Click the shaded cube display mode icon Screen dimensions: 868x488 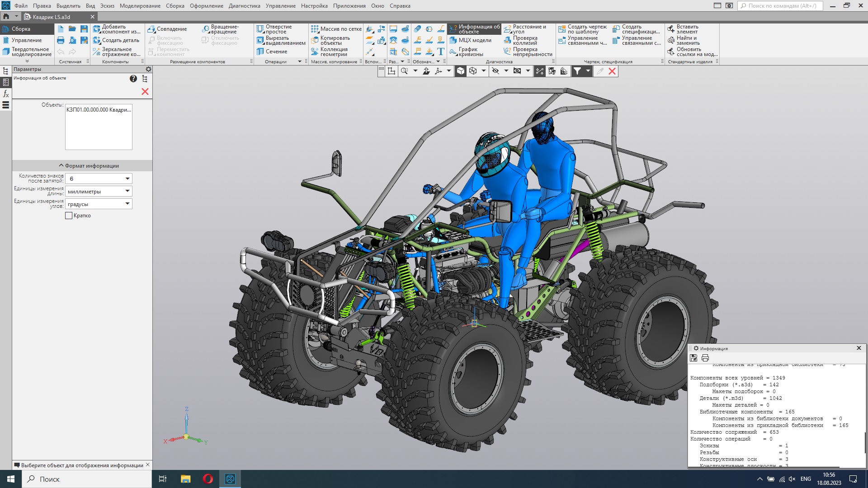(460, 71)
